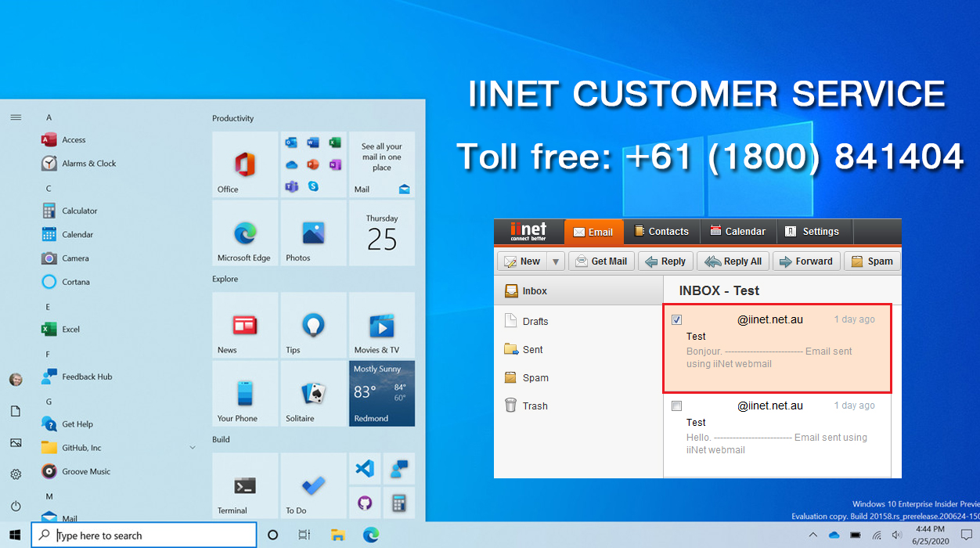Open the New message dropdown arrow
This screenshot has width=980, height=548.
pos(556,261)
